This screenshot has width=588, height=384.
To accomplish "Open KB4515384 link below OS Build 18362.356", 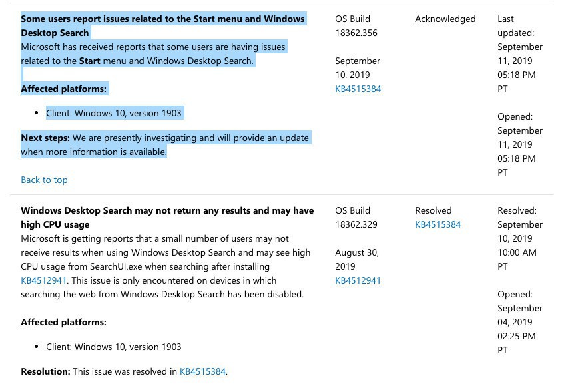I will pos(358,89).
